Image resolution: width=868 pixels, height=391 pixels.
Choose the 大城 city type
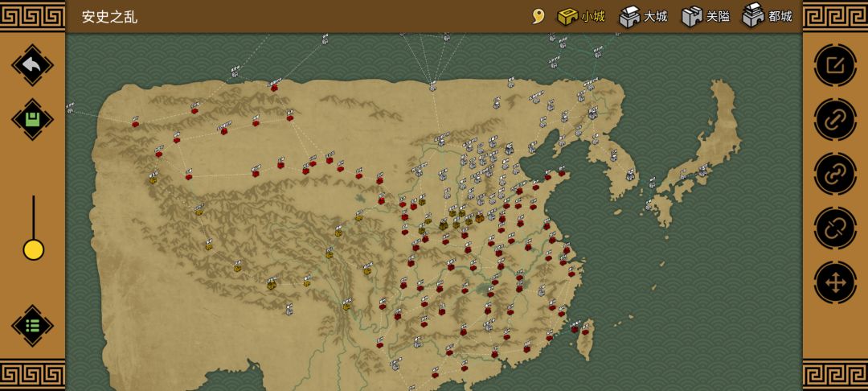643,16
